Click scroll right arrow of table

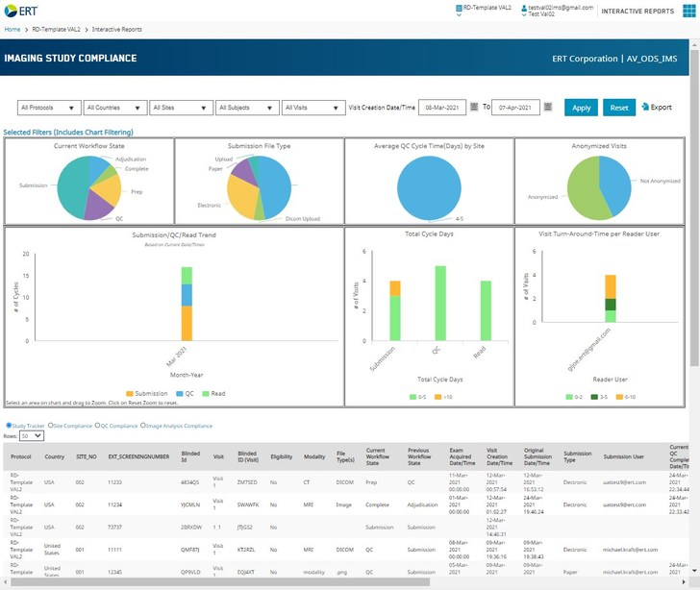[x=684, y=582]
